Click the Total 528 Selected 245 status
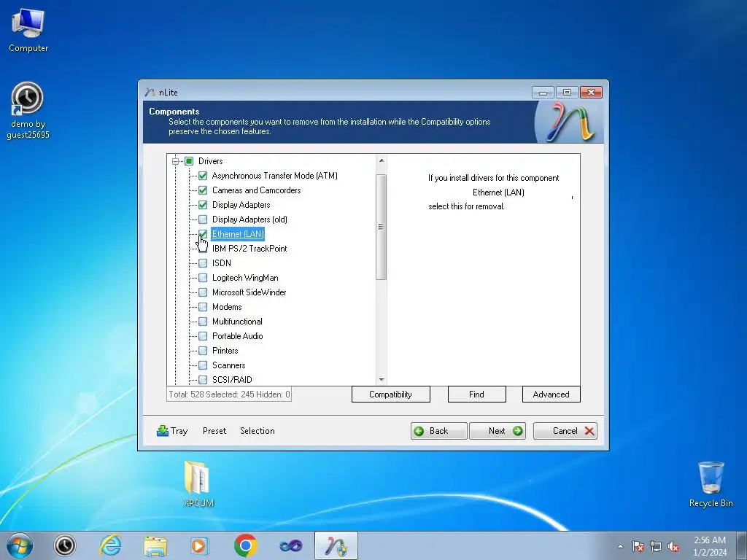Screen dimensions: 747x560 pyautogui.click(x=229, y=394)
